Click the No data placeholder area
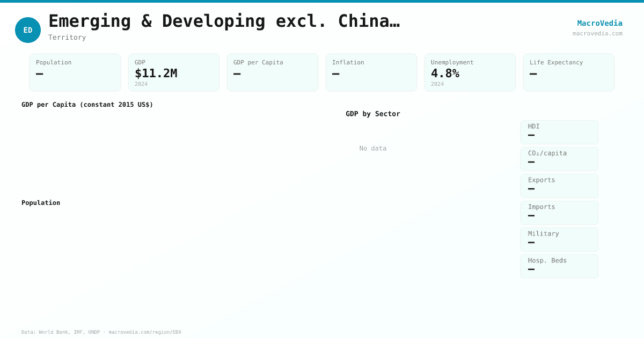 (372, 148)
